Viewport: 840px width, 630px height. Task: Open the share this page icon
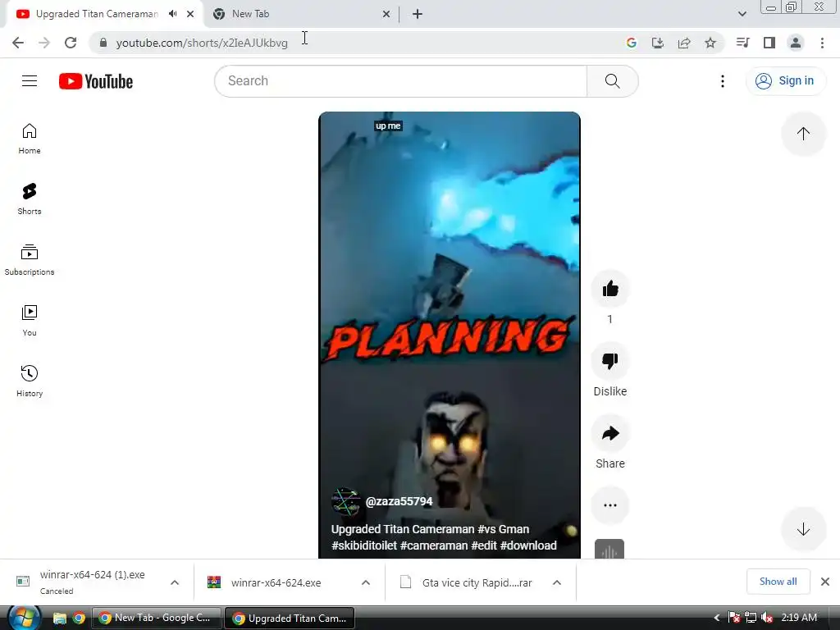click(684, 43)
